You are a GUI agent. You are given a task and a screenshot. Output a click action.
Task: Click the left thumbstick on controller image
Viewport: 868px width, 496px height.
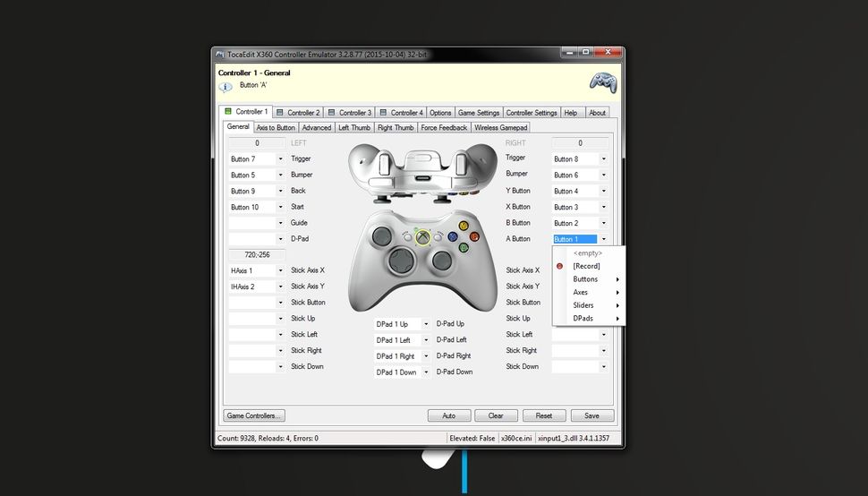382,236
